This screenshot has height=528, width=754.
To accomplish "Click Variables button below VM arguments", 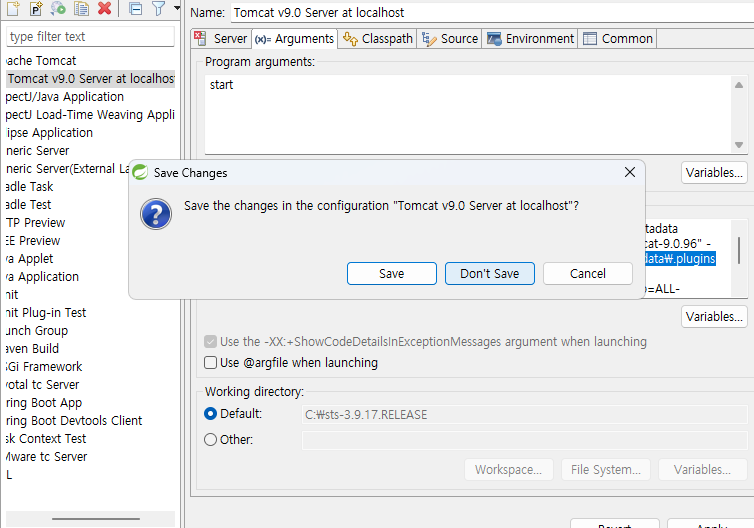I will coord(714,317).
